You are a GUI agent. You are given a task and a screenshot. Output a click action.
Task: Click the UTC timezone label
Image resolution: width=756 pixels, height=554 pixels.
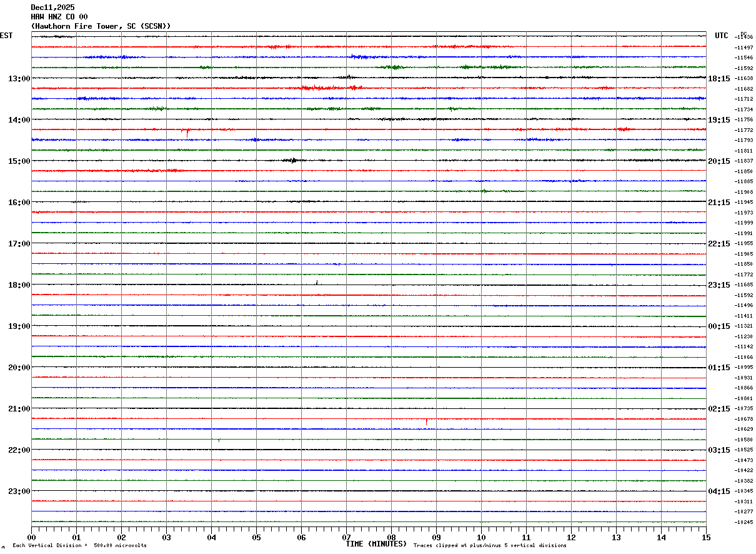[722, 36]
